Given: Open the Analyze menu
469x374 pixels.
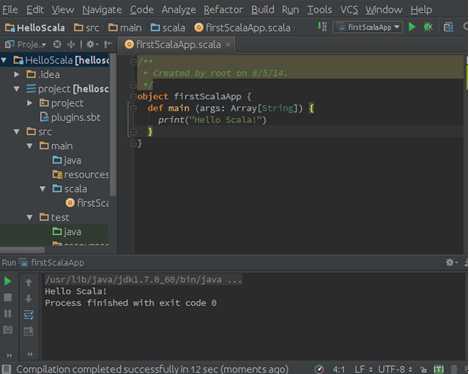Looking at the screenshot, I should 179,10.
